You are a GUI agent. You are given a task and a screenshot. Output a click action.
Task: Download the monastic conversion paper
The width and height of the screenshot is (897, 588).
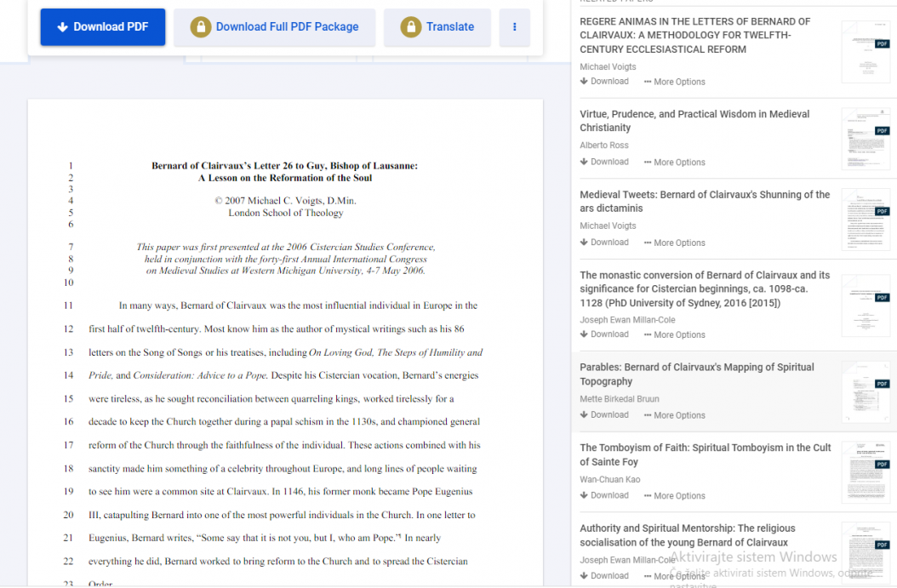pos(604,334)
